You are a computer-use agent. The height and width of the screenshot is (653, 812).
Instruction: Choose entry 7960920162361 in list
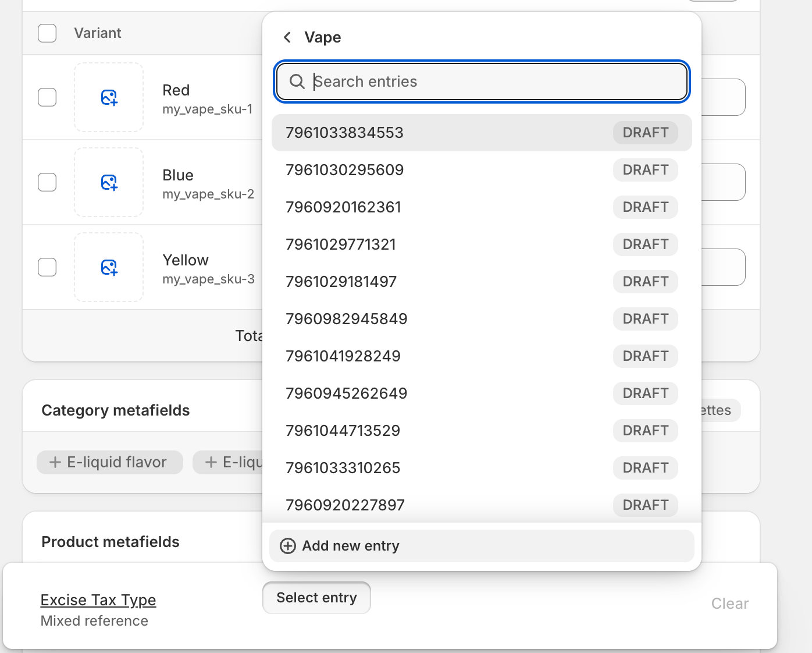pyautogui.click(x=343, y=207)
